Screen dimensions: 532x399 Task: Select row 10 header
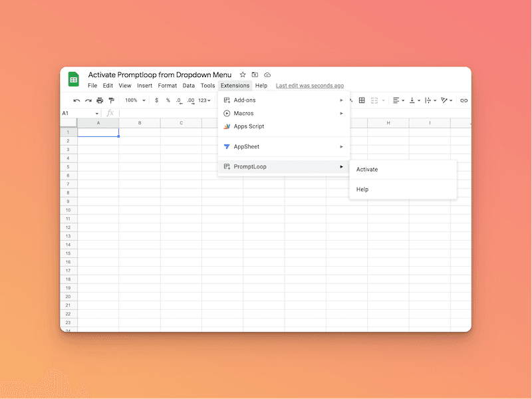coord(68,210)
